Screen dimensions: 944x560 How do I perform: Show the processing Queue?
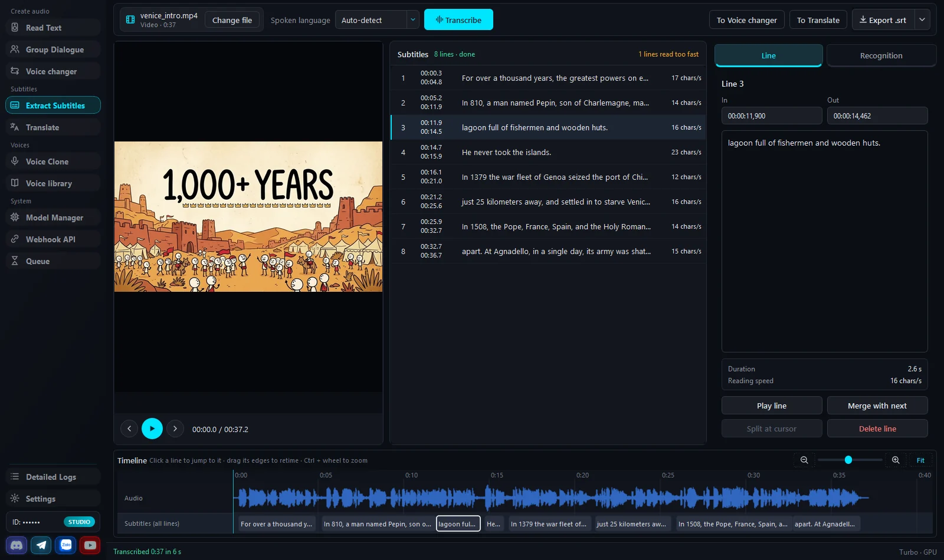tap(53, 261)
